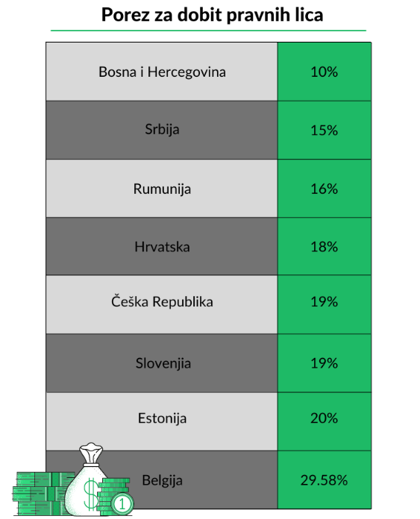Click the coin marked with number 1
The width and height of the screenshot is (420, 519).
coord(122,504)
